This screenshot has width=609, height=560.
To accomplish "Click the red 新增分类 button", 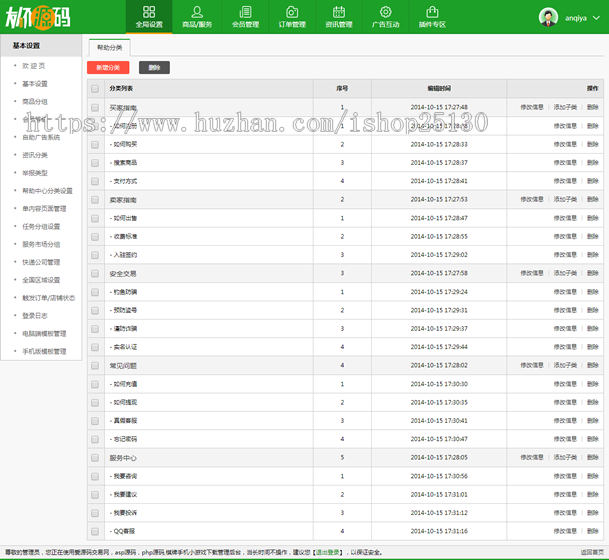I will click(x=108, y=67).
